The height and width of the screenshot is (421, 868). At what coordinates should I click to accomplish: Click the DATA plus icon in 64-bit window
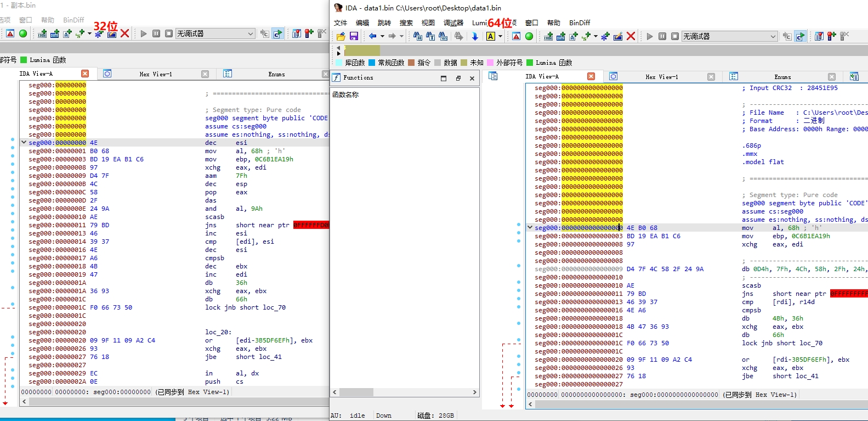[561, 36]
